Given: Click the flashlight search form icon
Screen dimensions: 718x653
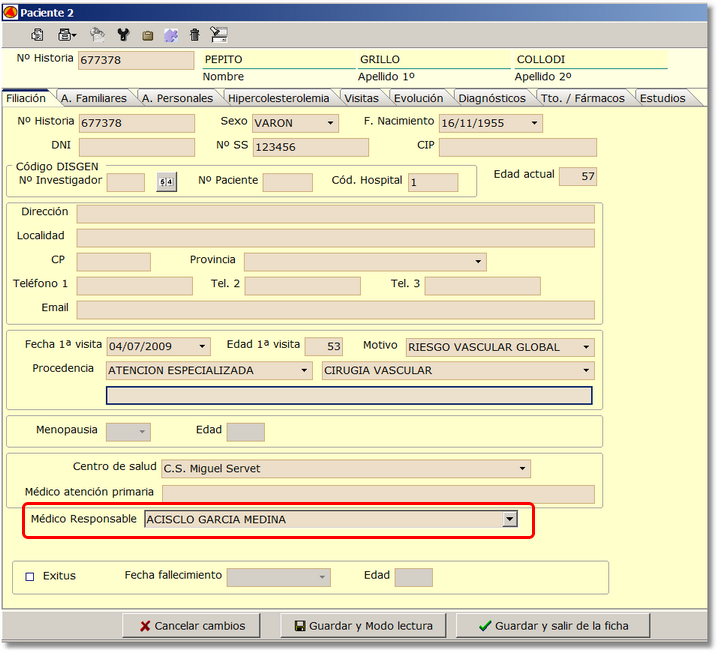Looking at the screenshot, I should (218, 34).
